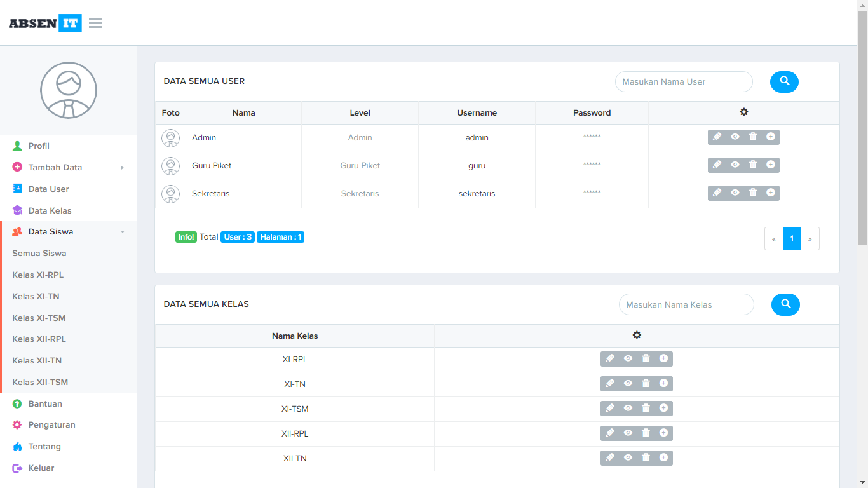Edit the Guru Piket user with the pencil icon
Screen dimensions: 868x488
pyautogui.click(x=717, y=165)
